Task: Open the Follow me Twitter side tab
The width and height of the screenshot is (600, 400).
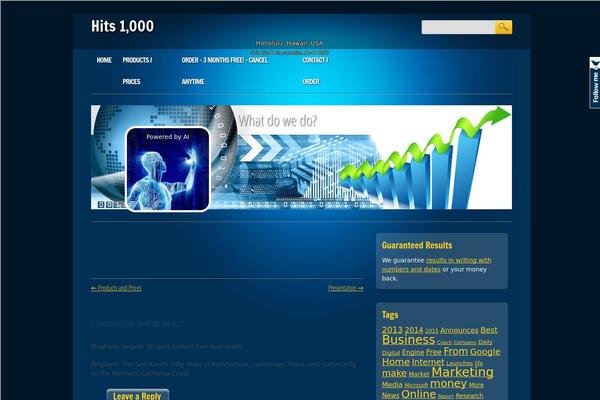Action: click(x=595, y=82)
